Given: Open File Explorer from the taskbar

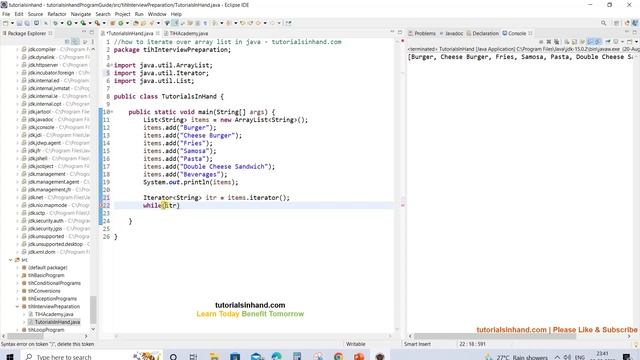Looking at the screenshot, I should point(214,357).
